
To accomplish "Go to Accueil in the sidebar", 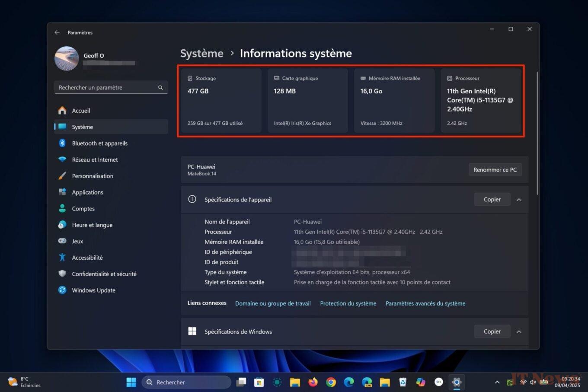I will point(111,111).
